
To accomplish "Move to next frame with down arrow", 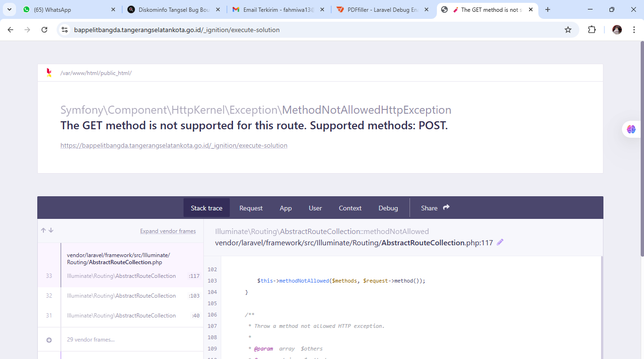I will (x=51, y=231).
